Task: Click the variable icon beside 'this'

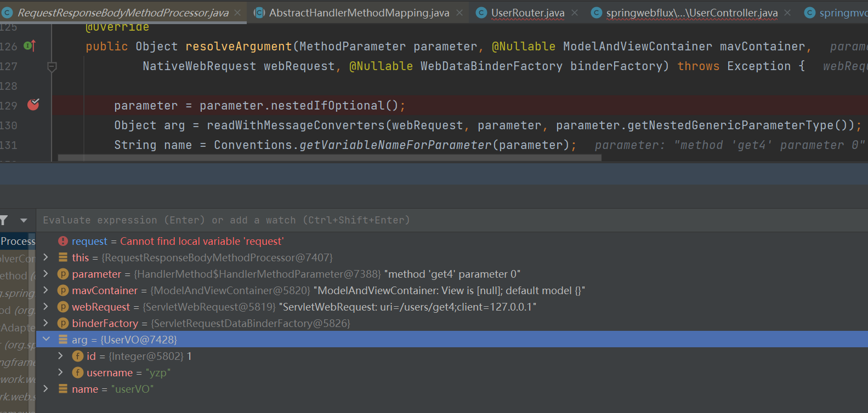Action: [x=63, y=257]
